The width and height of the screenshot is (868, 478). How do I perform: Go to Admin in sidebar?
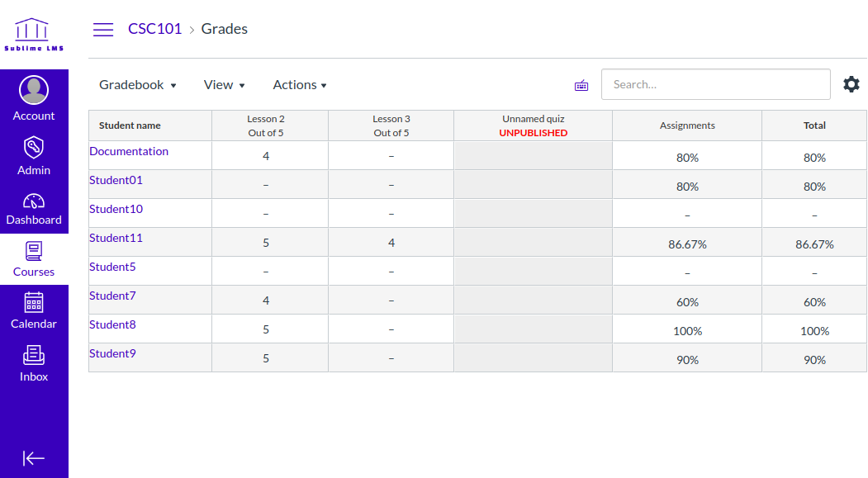(34, 156)
